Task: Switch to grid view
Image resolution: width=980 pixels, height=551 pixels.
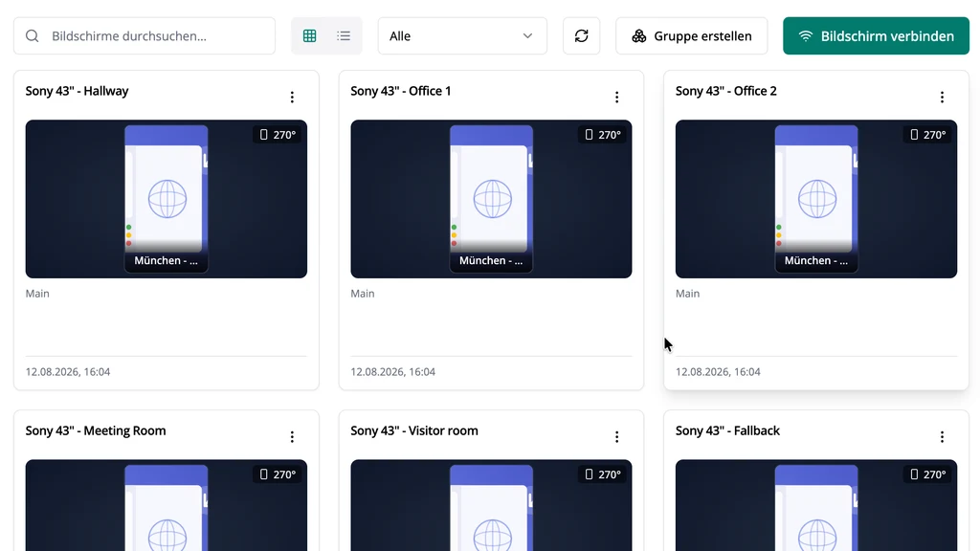Action: 309,35
